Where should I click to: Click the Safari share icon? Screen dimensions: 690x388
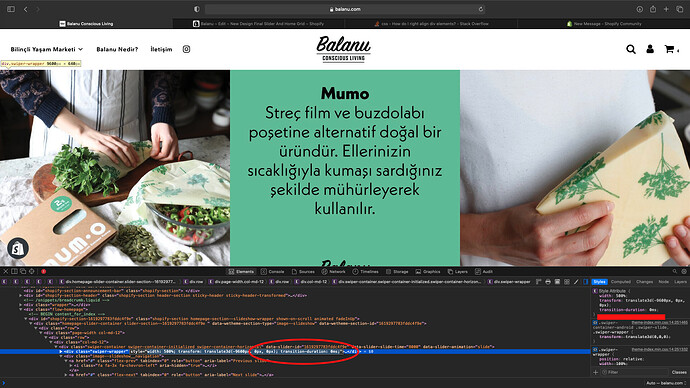[653, 9]
